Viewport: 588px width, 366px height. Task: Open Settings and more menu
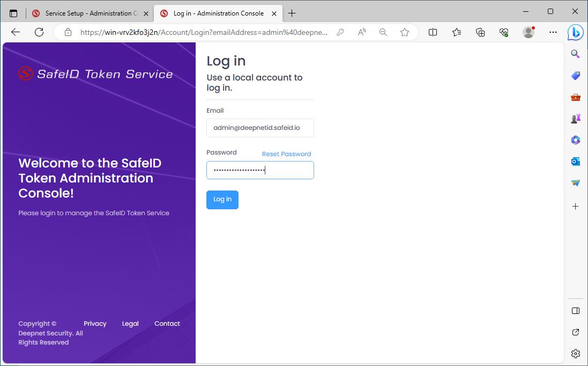(553, 32)
